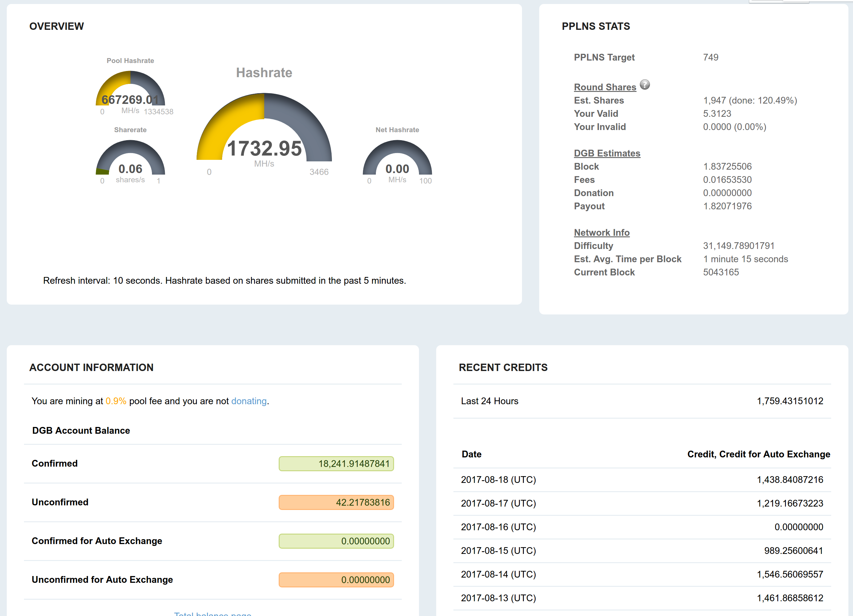Viewport: 853px width, 616px height.
Task: Click Your Valid value 5.3123
Action: tap(717, 113)
